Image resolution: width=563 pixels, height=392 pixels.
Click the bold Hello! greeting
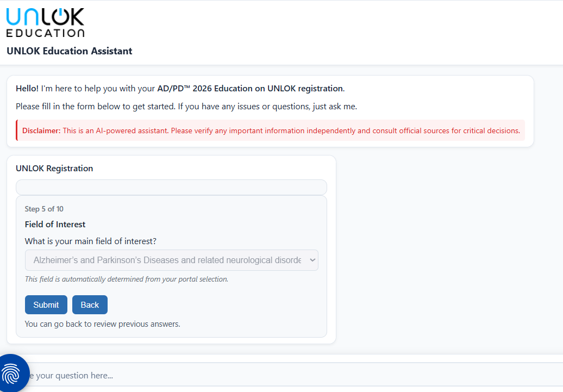point(27,89)
